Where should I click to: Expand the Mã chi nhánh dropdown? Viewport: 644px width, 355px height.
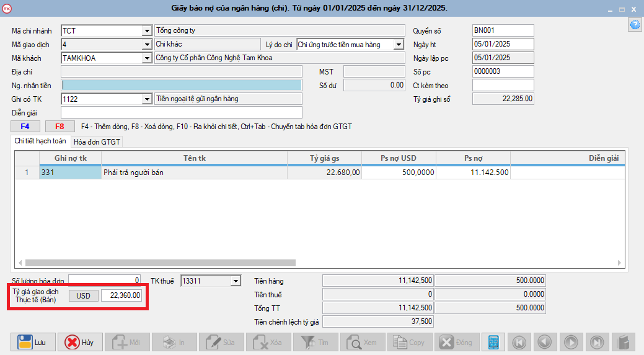(x=147, y=31)
